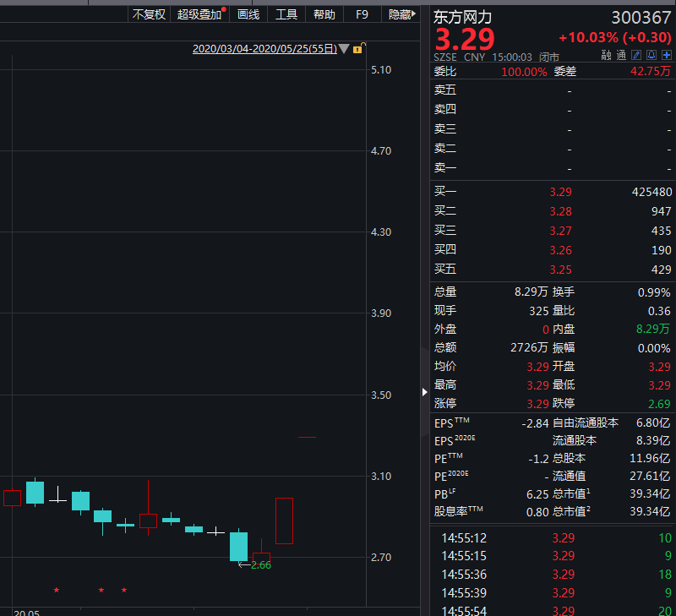
Task: Click the last red star event marker
Action: (x=124, y=590)
